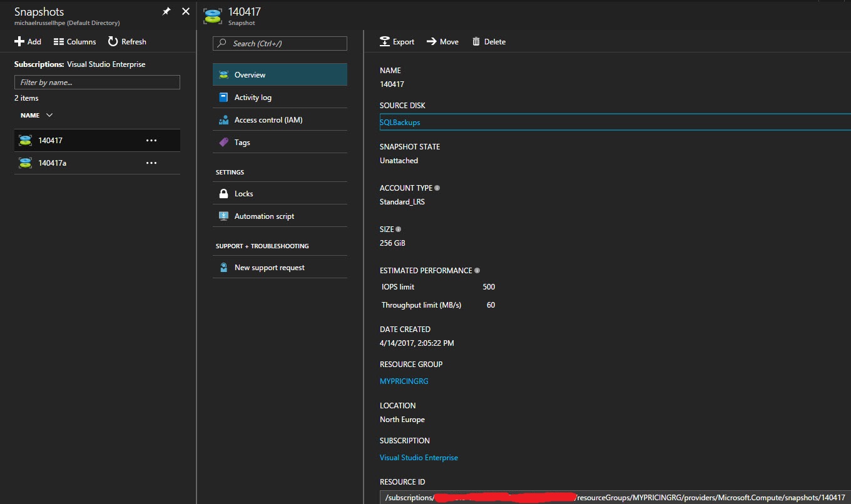
Task: Click the support request person icon
Action: point(223,267)
